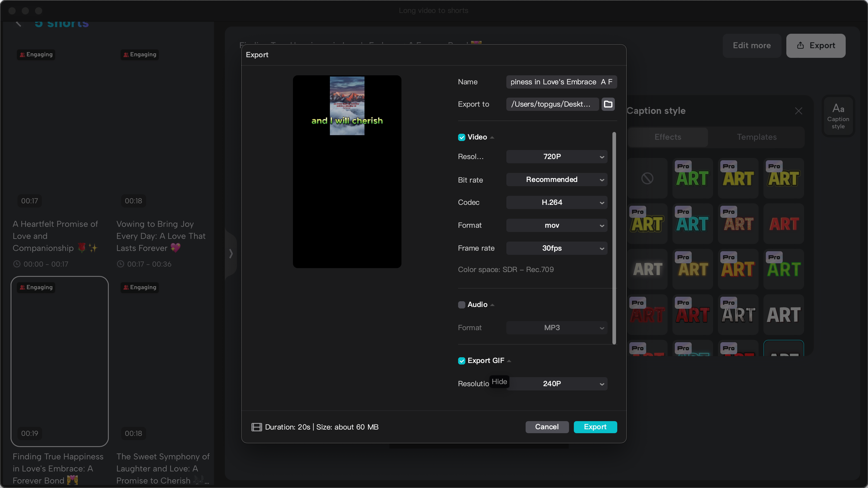Click the film strip icon next to Duration
Screen dimensions: 868x488
[x=256, y=427]
